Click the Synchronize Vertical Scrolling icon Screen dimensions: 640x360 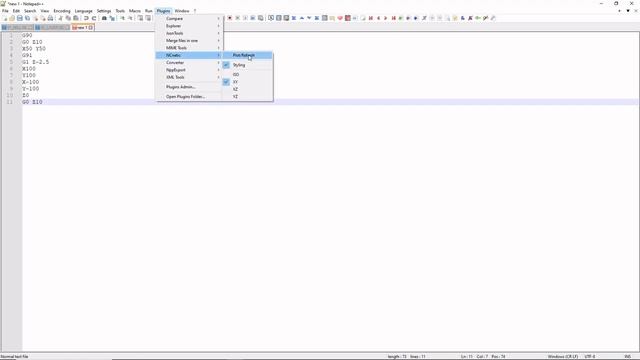140,18
